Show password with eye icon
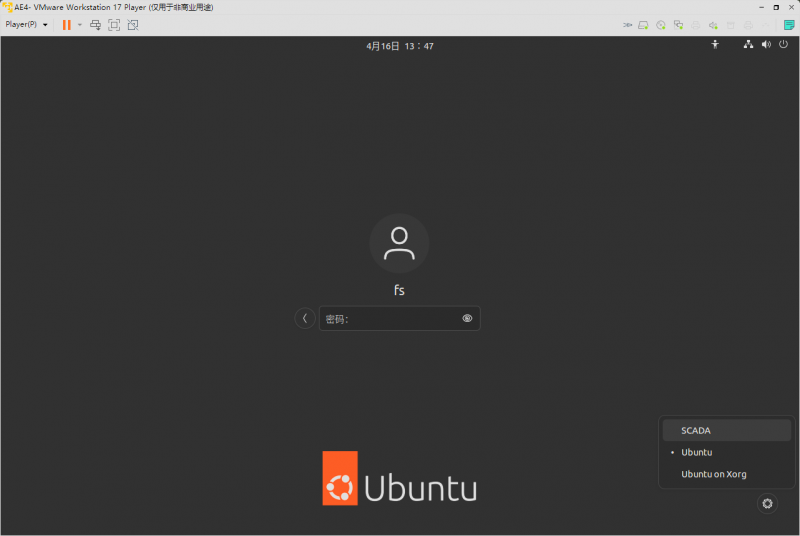Screen dimensions: 800x536 467,319
